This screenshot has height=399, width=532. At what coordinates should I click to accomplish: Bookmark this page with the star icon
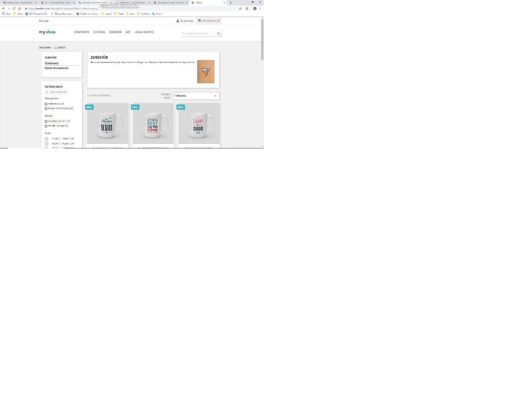tap(240, 9)
